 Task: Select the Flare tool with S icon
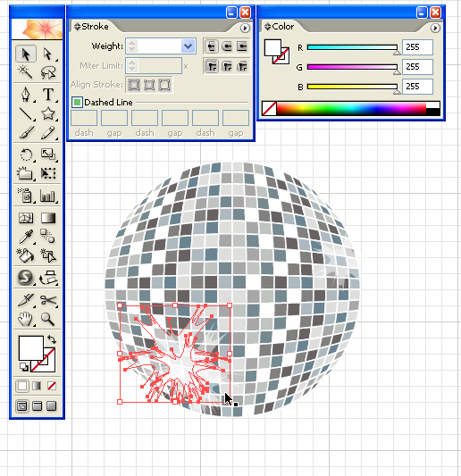pyautogui.click(x=26, y=277)
